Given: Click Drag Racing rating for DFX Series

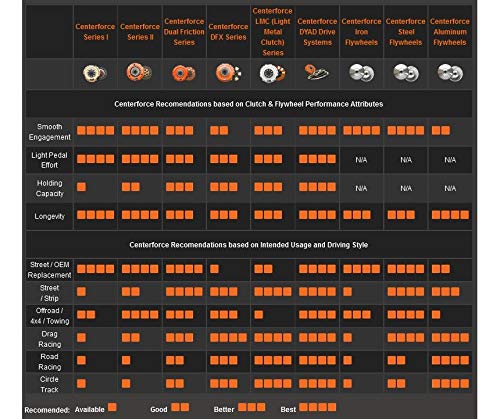Looking at the screenshot, I should click(x=229, y=338).
